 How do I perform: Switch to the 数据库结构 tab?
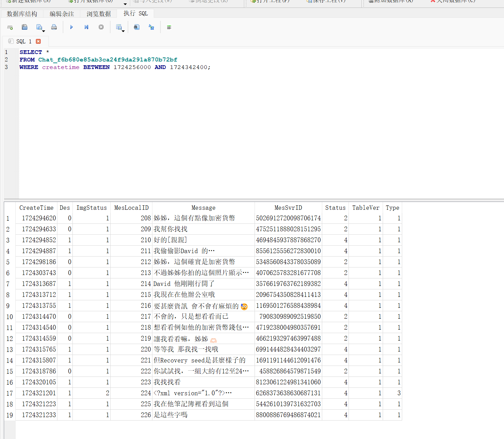(x=22, y=14)
